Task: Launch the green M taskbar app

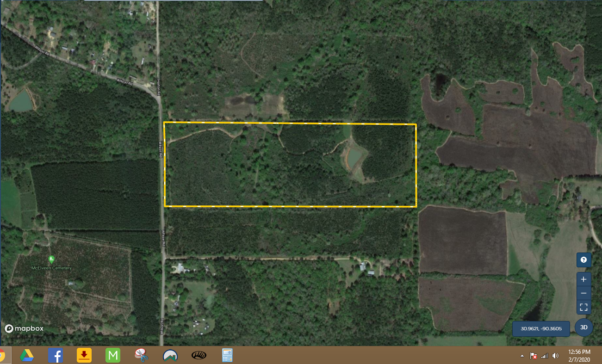Action: click(113, 355)
